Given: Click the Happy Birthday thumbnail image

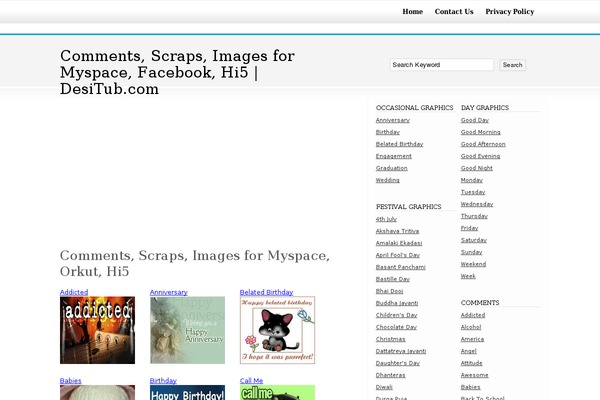Looking at the screenshot, I should tap(188, 392).
